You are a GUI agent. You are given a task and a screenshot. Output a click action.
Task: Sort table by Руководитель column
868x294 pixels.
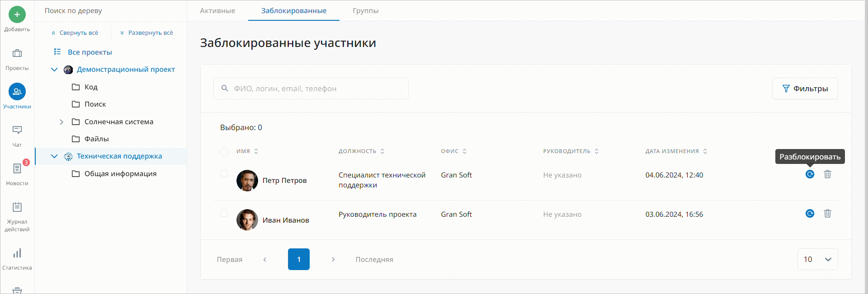[571, 151]
